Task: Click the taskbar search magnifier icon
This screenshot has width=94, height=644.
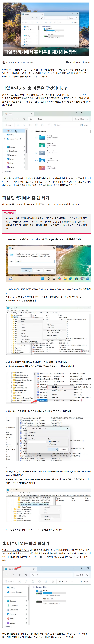Action: [x=48, y=279]
